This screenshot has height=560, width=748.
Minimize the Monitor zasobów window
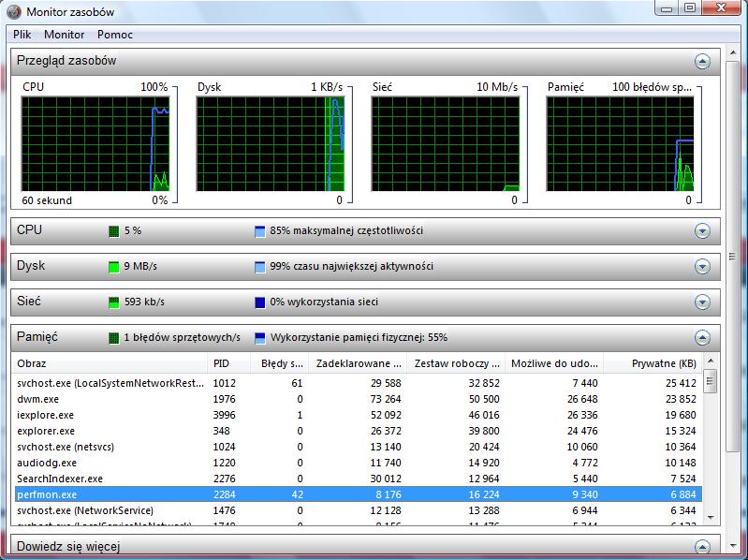point(667,8)
